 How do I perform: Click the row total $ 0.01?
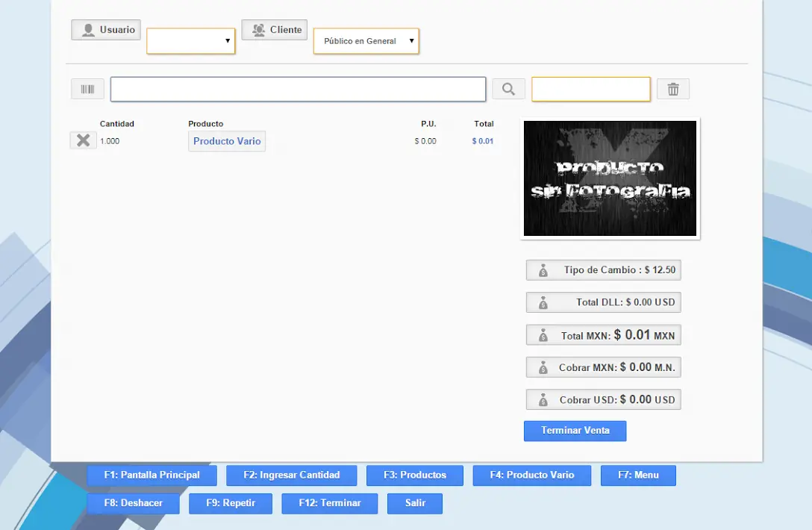coord(483,141)
